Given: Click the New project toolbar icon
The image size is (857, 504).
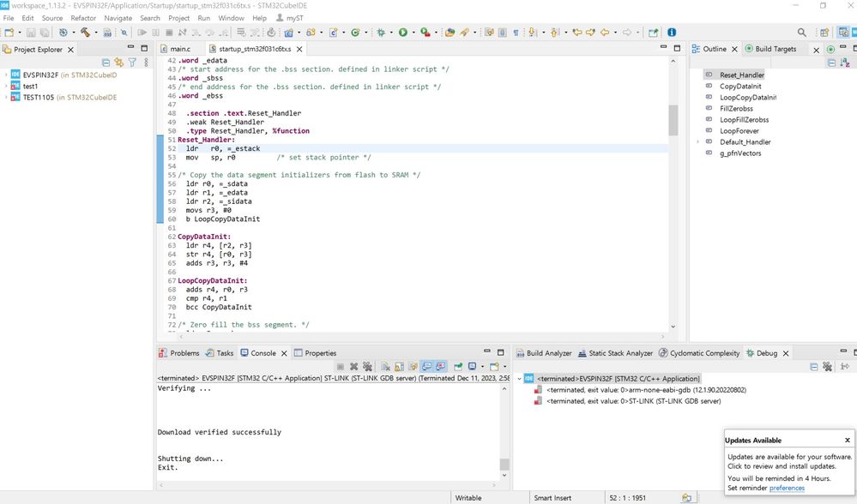Looking at the screenshot, I should click(9, 33).
